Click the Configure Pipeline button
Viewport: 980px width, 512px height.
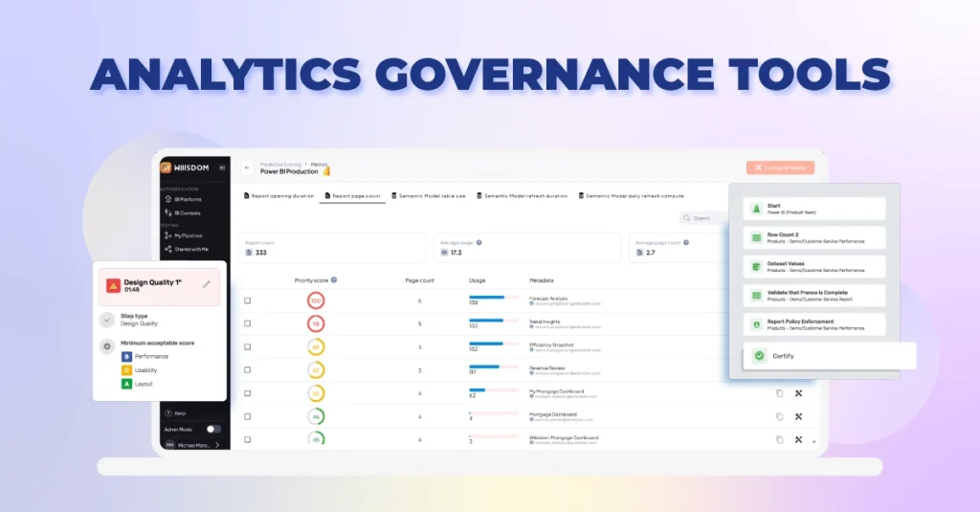pyautogui.click(x=780, y=167)
